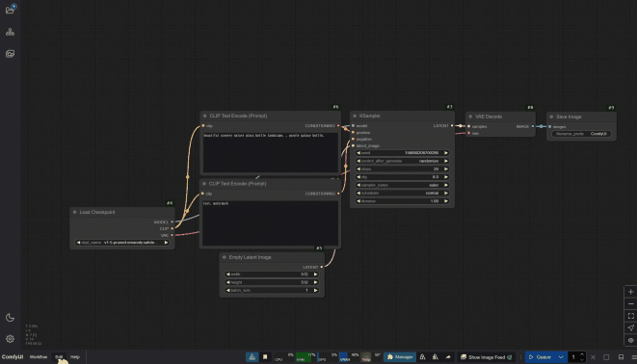637x364 pixels.
Task: Open settings with the gear icon
Action: click(11, 338)
